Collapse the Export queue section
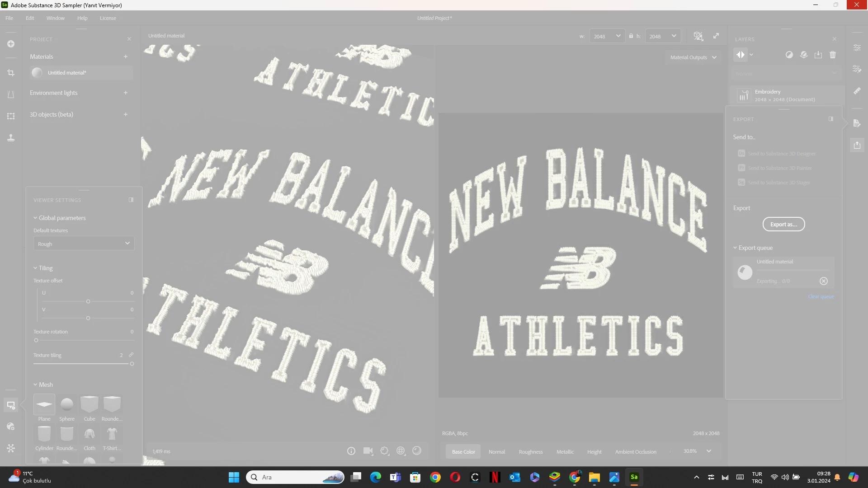 click(735, 248)
